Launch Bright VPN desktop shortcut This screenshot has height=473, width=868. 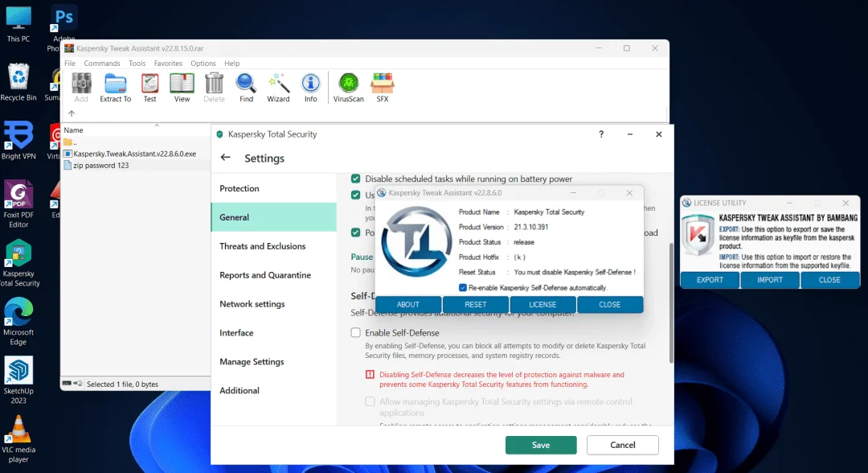[18, 141]
